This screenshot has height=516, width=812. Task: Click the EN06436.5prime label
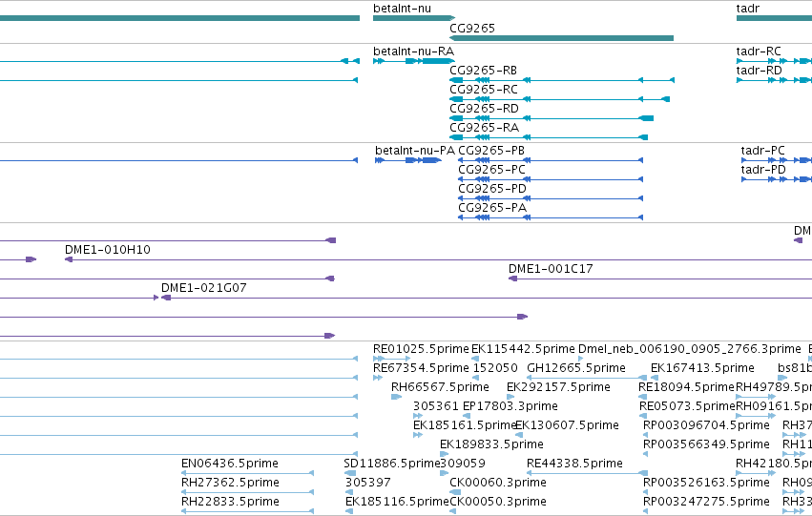pyautogui.click(x=229, y=464)
